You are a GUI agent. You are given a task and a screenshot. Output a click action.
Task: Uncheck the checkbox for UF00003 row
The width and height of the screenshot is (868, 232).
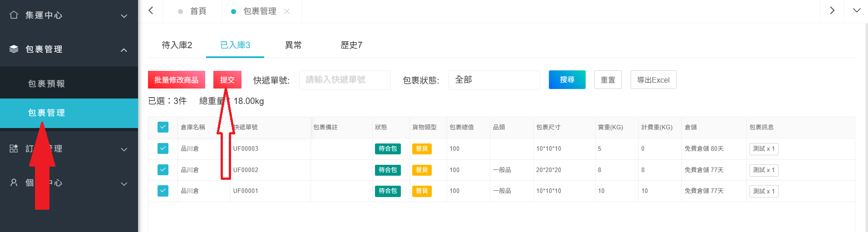163,148
